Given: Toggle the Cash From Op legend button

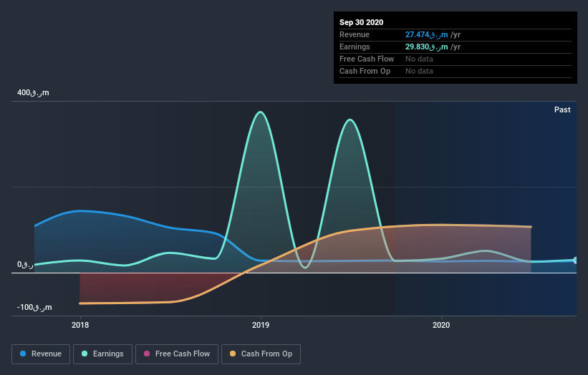Looking at the screenshot, I should click(x=261, y=354).
